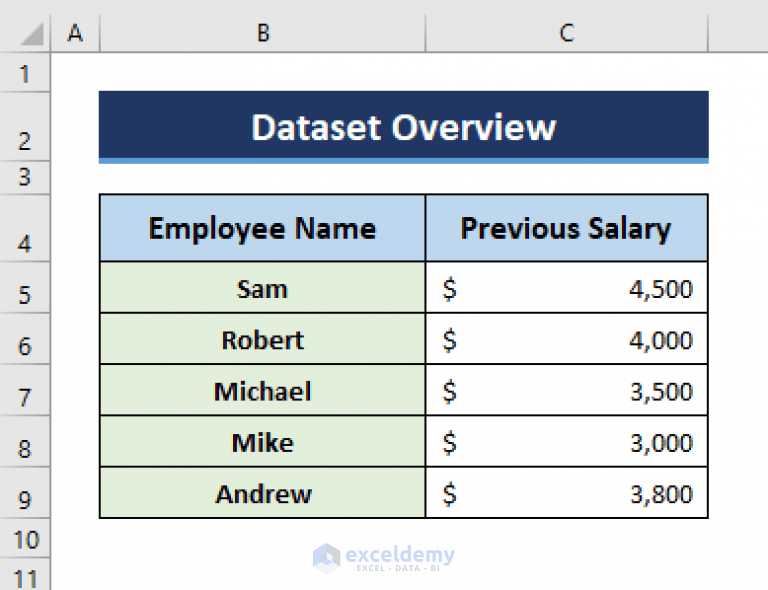Select the Previous Salary header cell
Screen dimensions: 768x590
[567, 228]
